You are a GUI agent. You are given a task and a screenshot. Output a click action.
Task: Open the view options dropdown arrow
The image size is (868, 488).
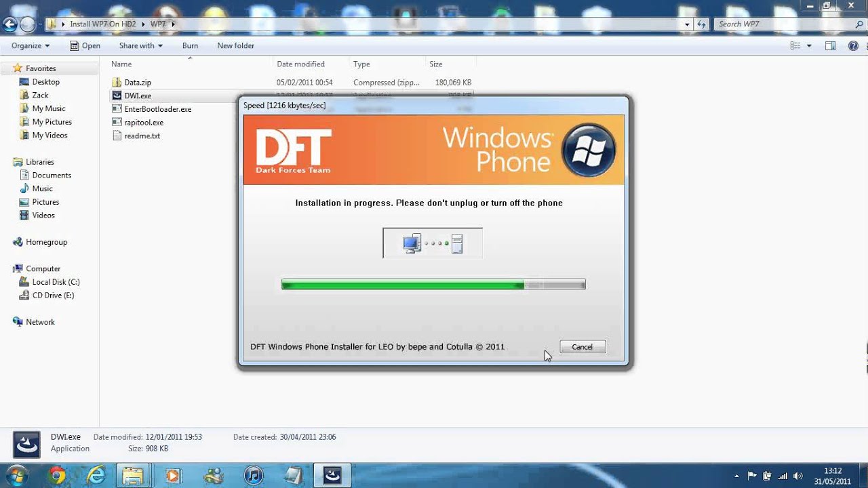tap(809, 45)
